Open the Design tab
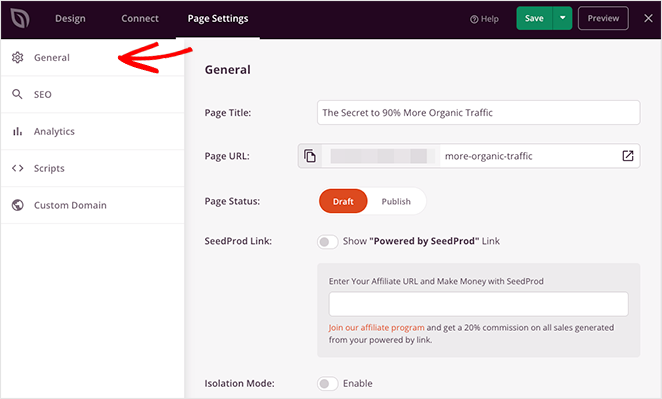The width and height of the screenshot is (662, 399). click(70, 19)
